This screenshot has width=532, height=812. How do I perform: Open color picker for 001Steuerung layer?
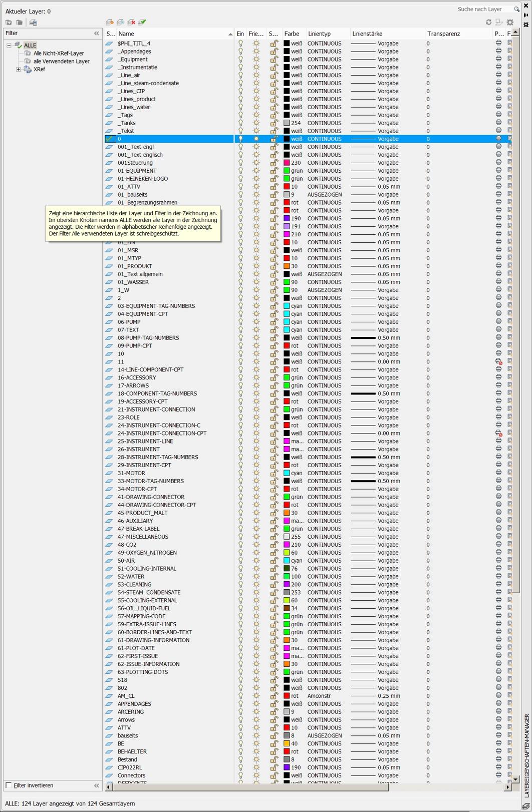[x=287, y=163]
